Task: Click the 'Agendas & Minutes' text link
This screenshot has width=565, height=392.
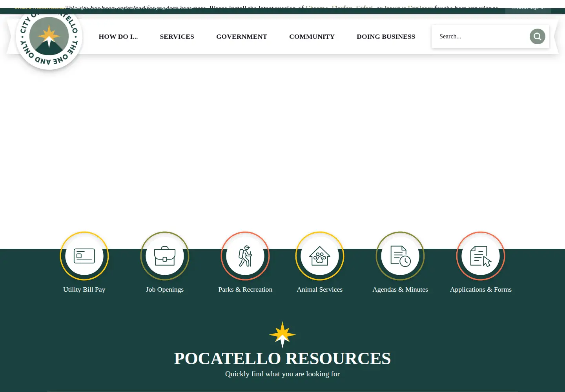Action: tap(400, 289)
